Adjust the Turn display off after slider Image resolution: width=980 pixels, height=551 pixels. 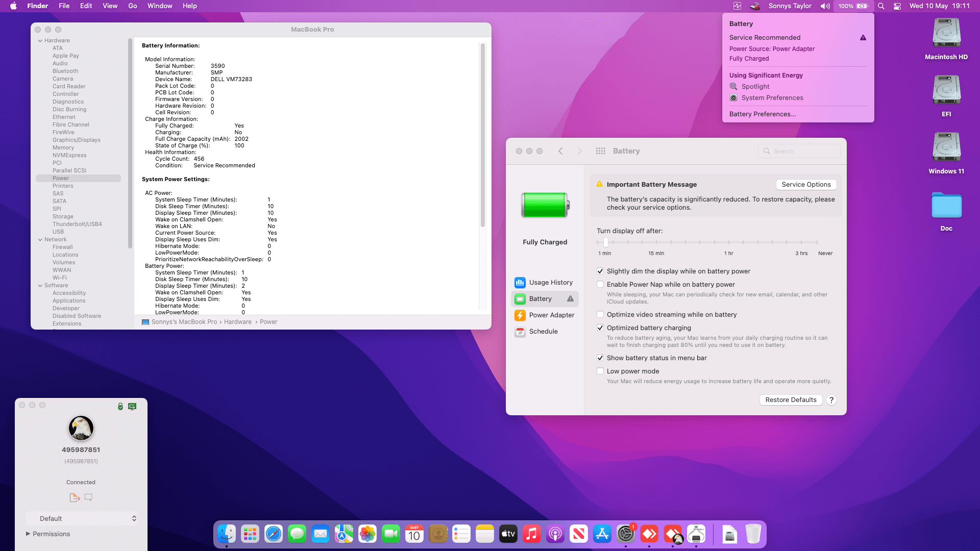(x=606, y=242)
